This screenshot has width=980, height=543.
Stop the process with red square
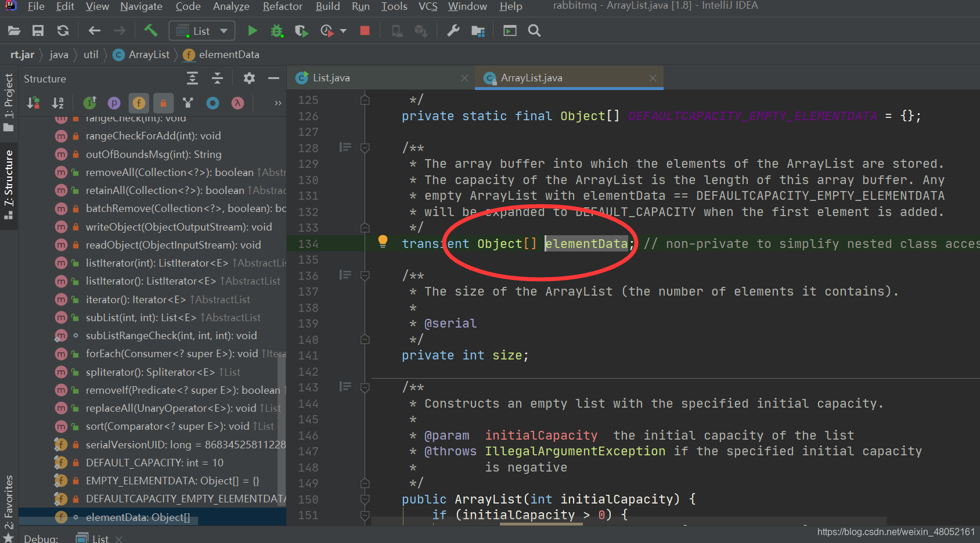pyautogui.click(x=365, y=31)
